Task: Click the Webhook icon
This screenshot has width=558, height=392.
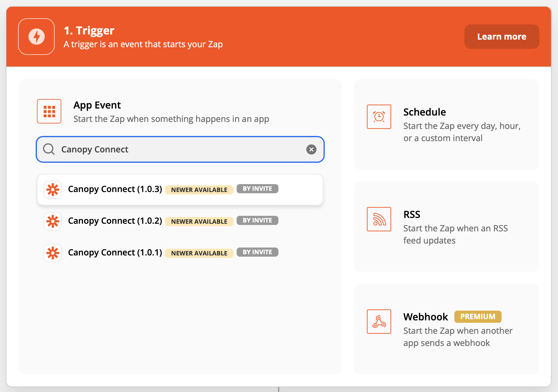Action: point(379,322)
